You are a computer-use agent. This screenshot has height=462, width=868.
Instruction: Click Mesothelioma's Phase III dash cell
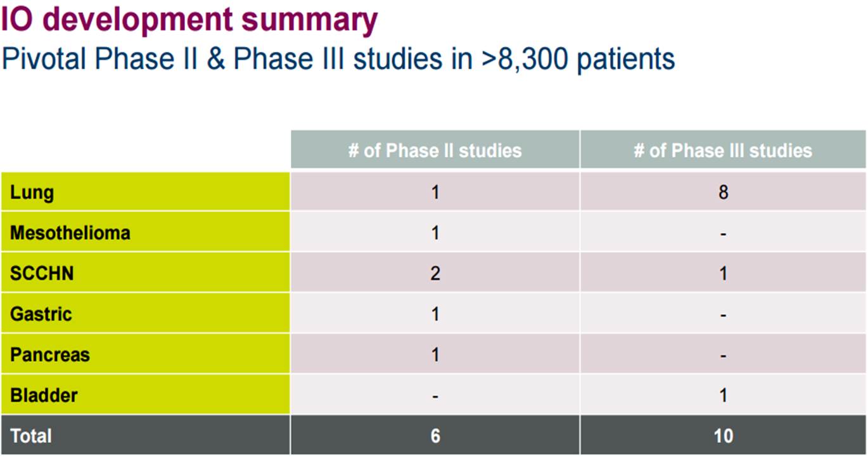pos(723,233)
